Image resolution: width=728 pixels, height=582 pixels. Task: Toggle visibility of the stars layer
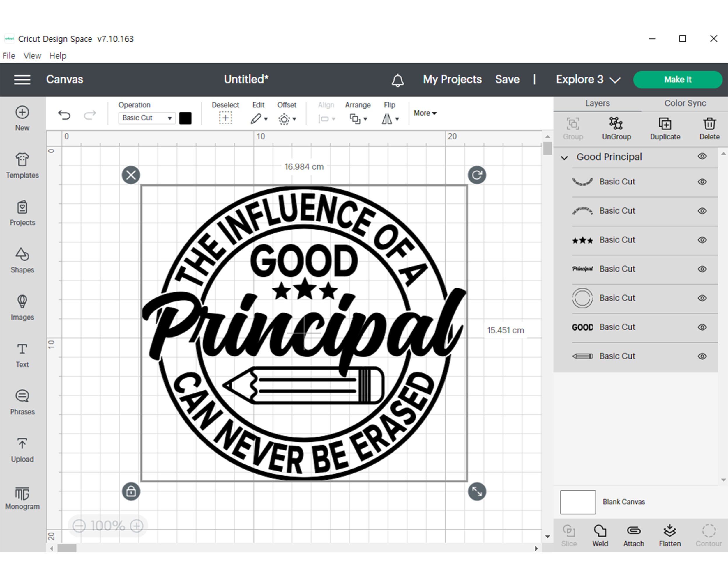tap(702, 240)
